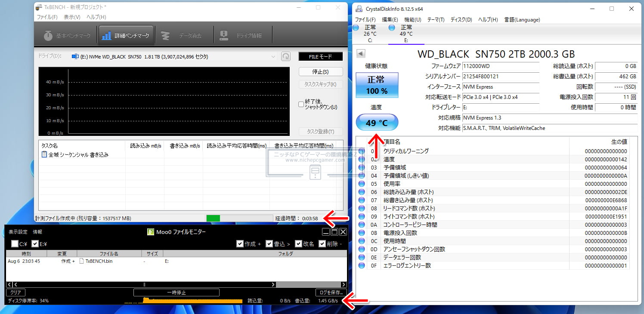This screenshot has height=314, width=644.
Task: Click the previous disk arrow in CrystalDiskInfo
Action: coord(361,54)
